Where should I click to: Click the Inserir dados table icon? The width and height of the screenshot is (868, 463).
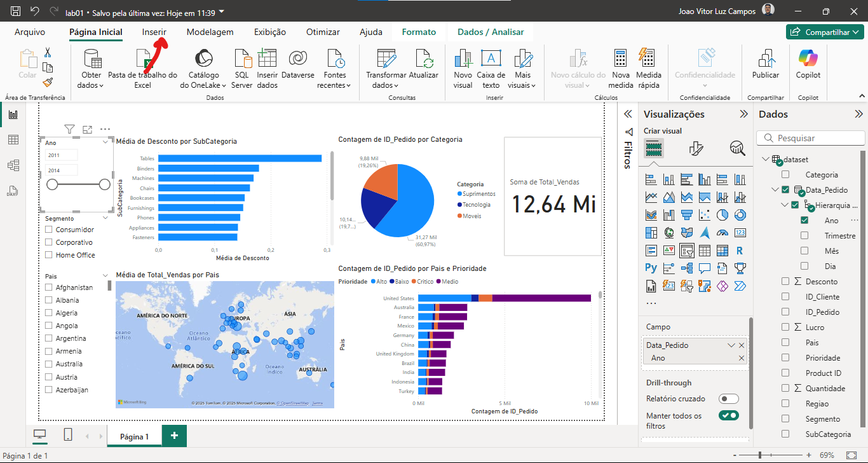[x=267, y=58]
